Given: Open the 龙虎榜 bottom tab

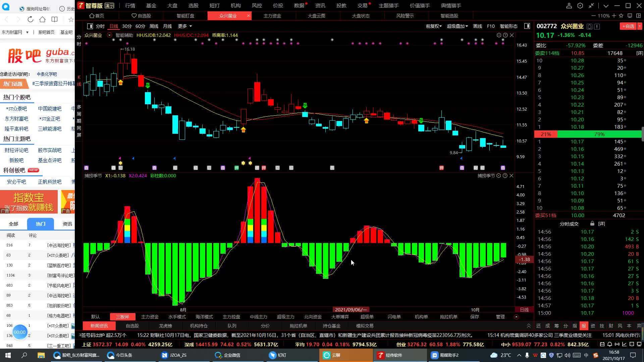Looking at the screenshot, I should [165, 326].
